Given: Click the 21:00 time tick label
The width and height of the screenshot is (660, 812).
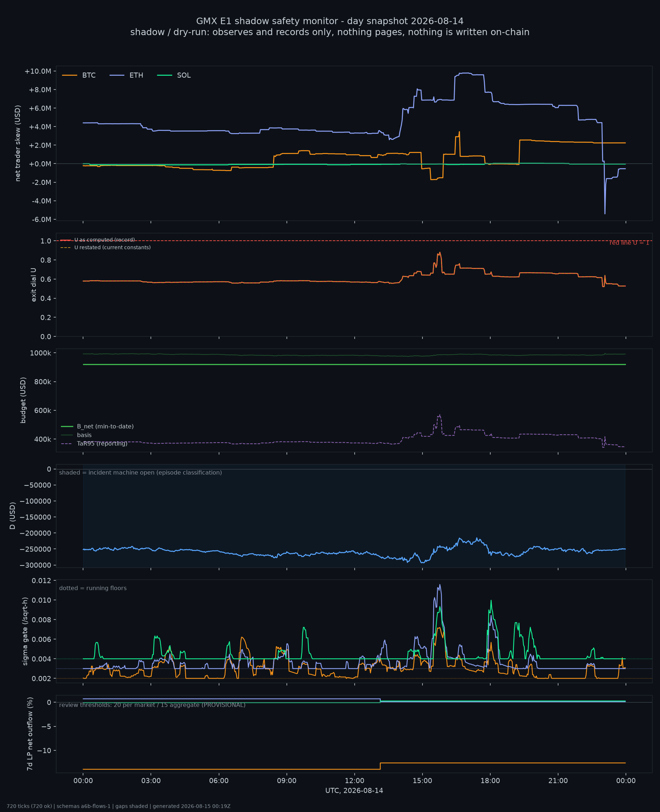Looking at the screenshot, I should (558, 781).
